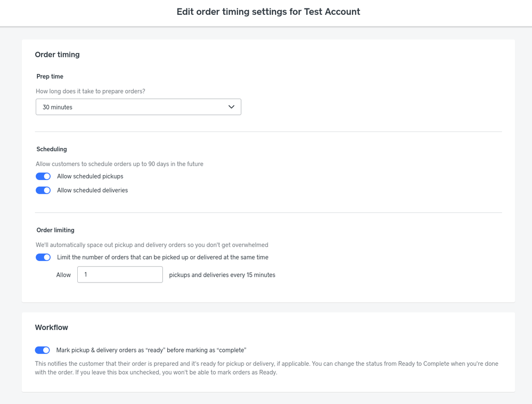Click the Scheduling subheading

[52, 149]
